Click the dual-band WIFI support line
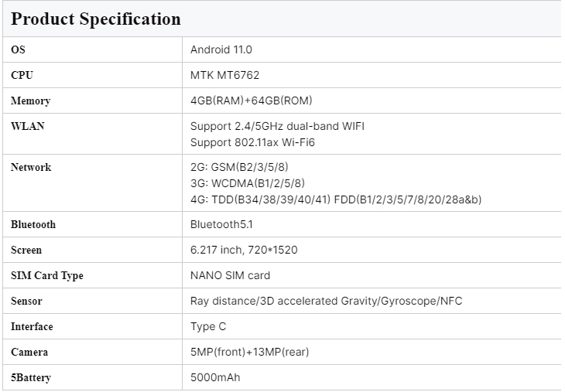 [277, 126]
